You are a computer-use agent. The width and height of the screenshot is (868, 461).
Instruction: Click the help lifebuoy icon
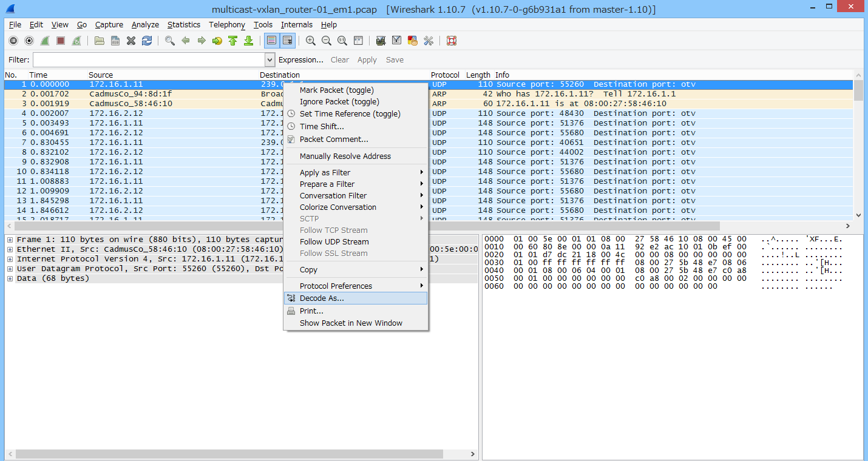click(x=451, y=41)
